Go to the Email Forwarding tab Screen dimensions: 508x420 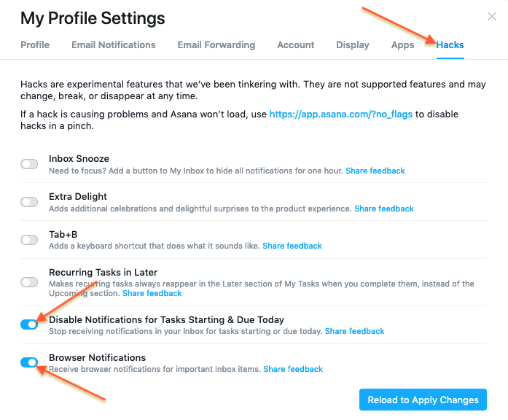click(x=216, y=44)
